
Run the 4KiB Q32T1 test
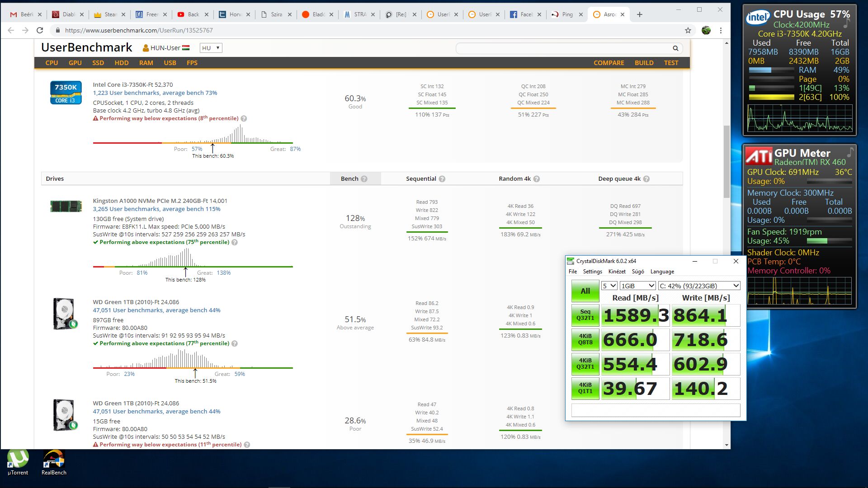[585, 364]
